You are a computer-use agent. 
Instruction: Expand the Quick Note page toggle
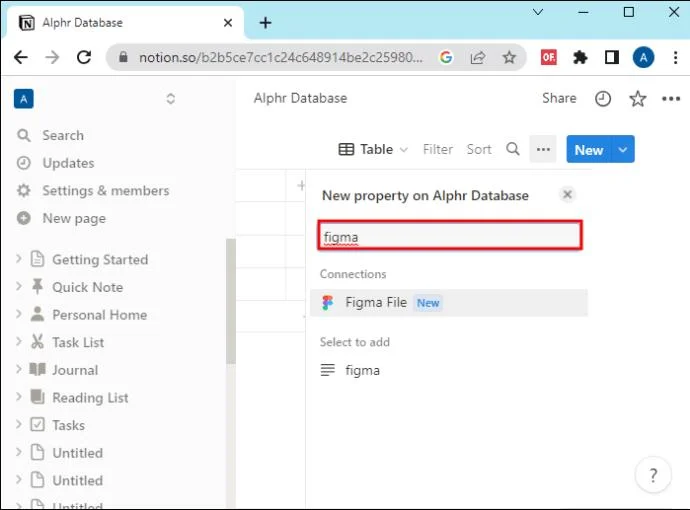18,286
